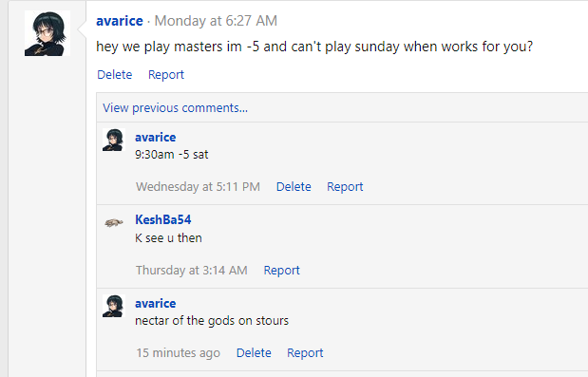Image resolution: width=588 pixels, height=377 pixels.
Task: Report the 9:30am -5 sat comment
Action: coord(345,187)
